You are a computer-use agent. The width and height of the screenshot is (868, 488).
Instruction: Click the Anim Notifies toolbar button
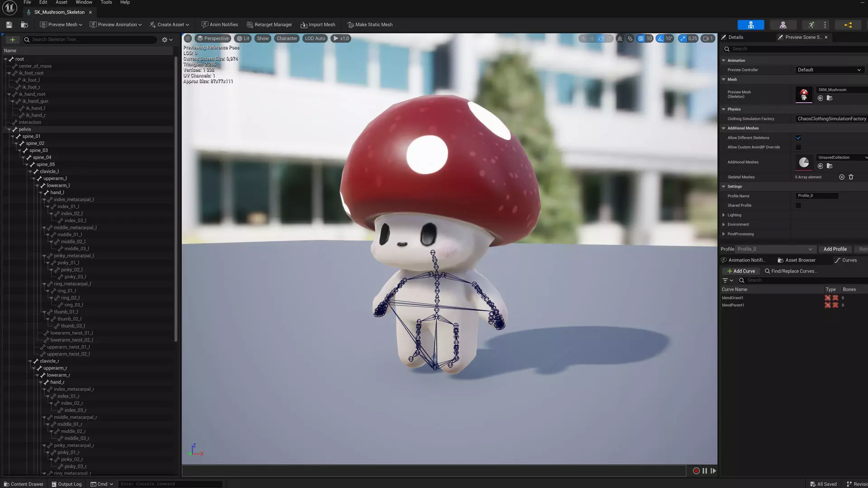[x=220, y=25]
